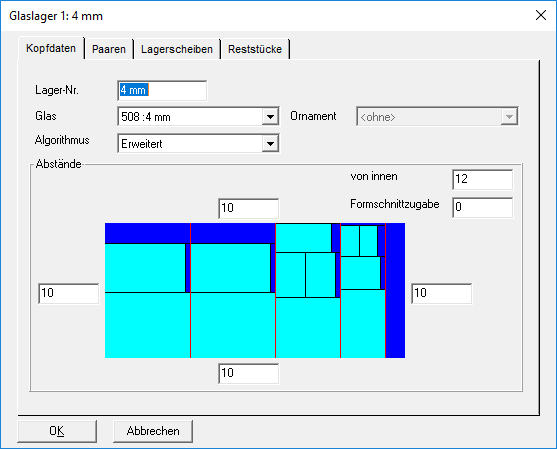Screen dimensions: 557x449
Task: Focus the von innen field
Action: [482, 179]
